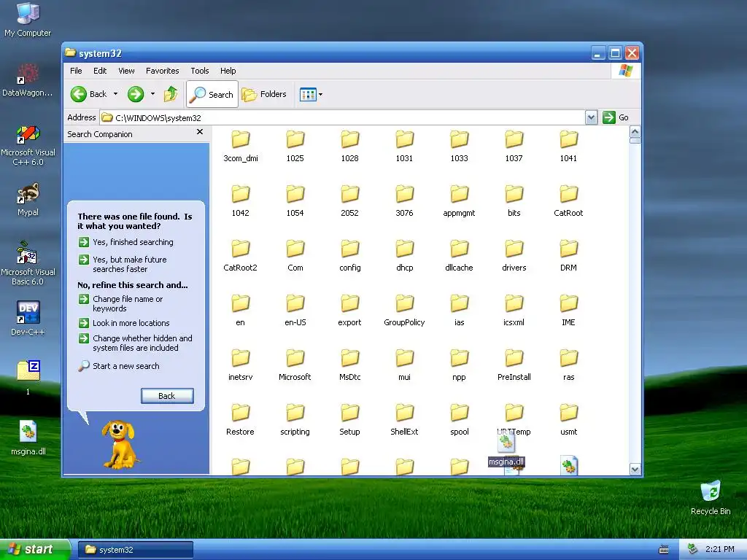Select the Microsoft folder

pos(295,366)
